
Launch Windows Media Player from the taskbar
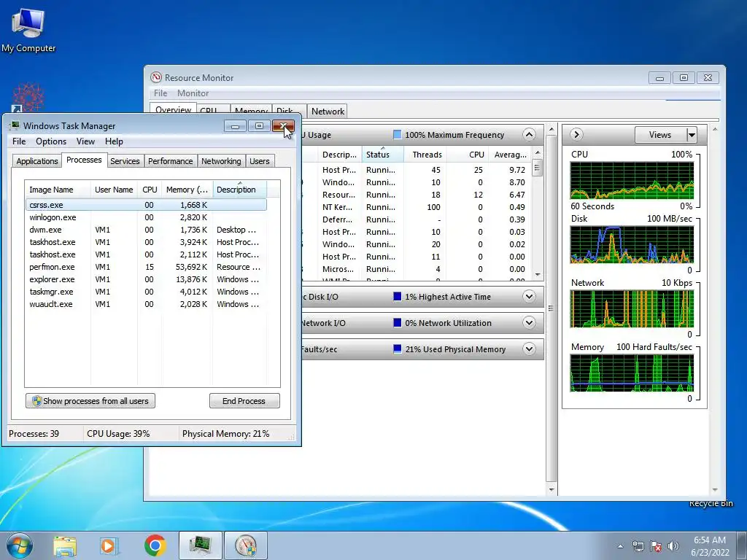[109, 545]
